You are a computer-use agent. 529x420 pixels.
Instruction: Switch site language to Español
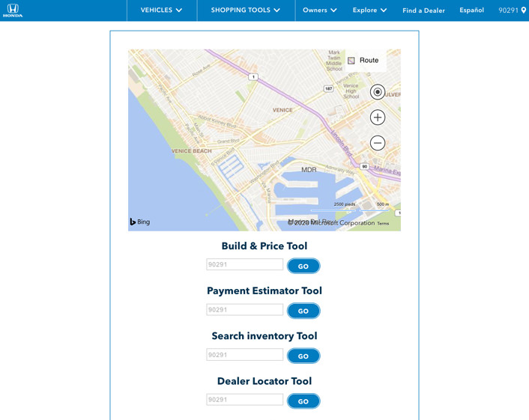[x=471, y=10]
